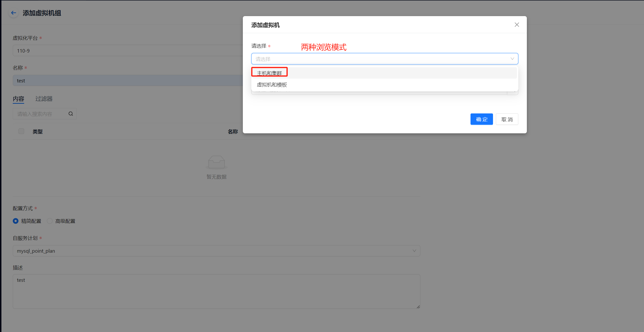Click the search content input box

point(40,114)
